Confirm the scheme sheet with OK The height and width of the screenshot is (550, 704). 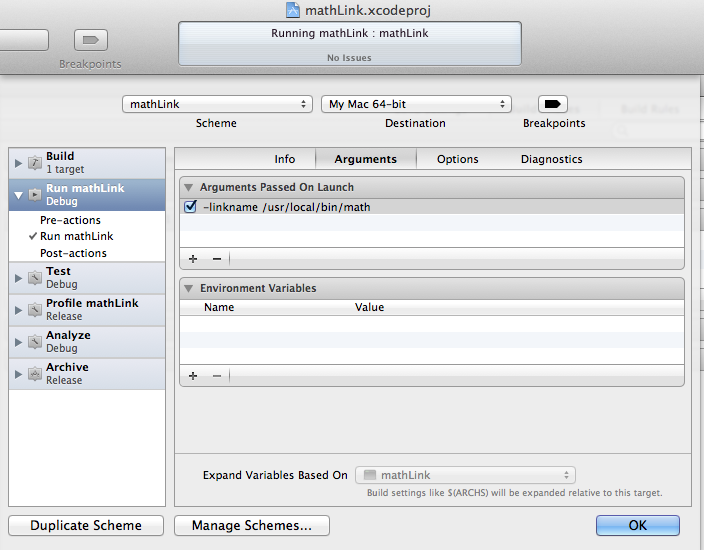click(638, 525)
